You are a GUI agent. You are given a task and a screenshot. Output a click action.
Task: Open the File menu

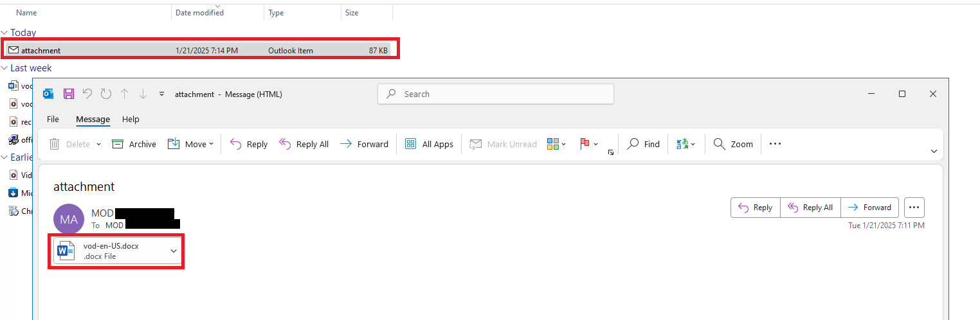pyautogui.click(x=53, y=119)
